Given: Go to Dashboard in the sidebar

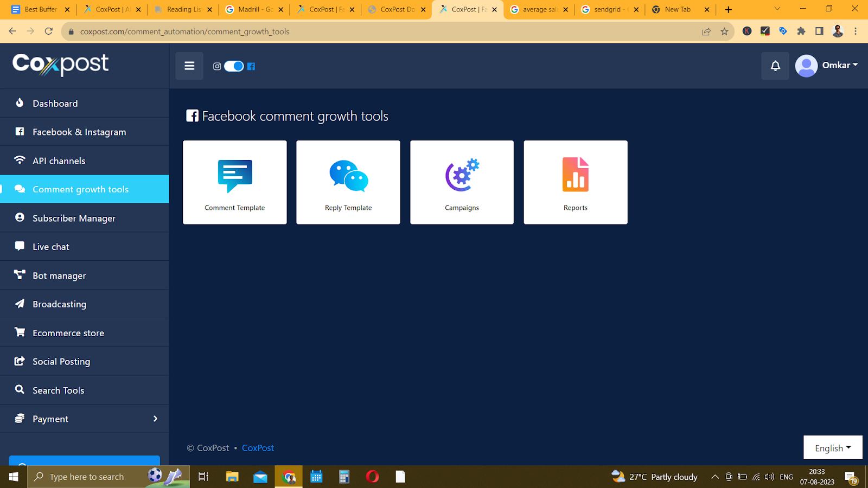Looking at the screenshot, I should (85, 103).
